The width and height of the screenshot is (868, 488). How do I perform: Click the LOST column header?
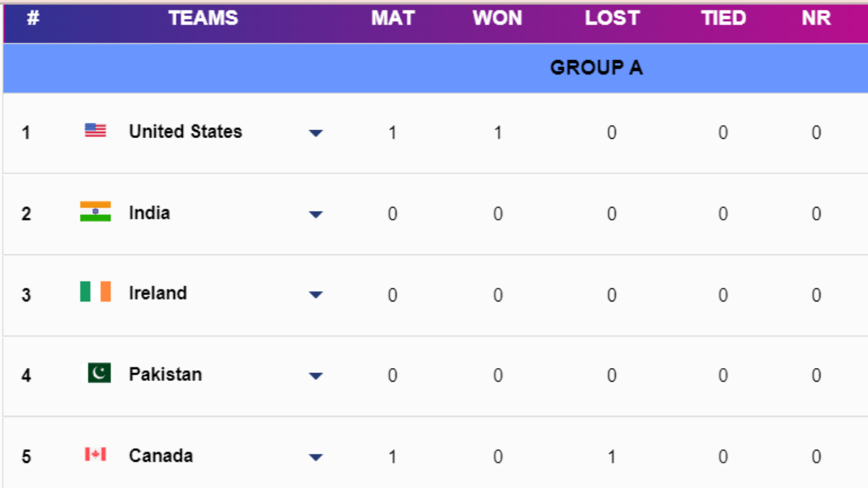tap(612, 19)
